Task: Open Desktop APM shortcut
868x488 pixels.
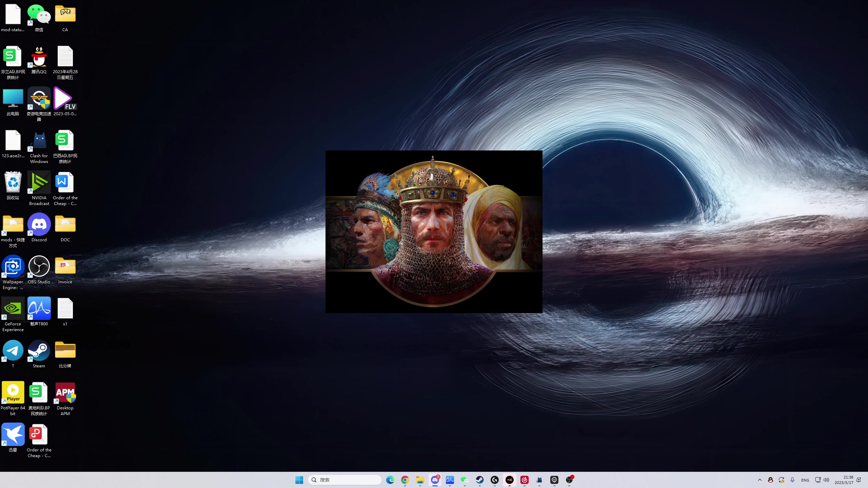Action: 65,392
